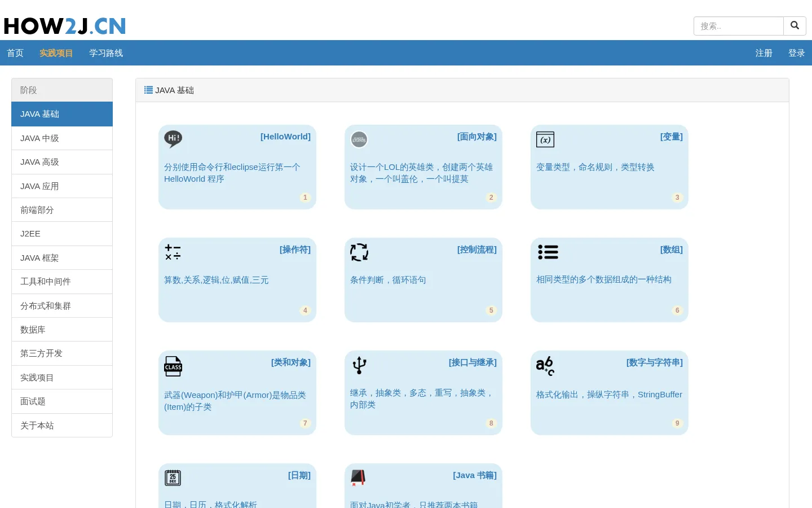This screenshot has height=508, width=812.
Task: Click the calendar 日期 icon
Action: pos(173,478)
